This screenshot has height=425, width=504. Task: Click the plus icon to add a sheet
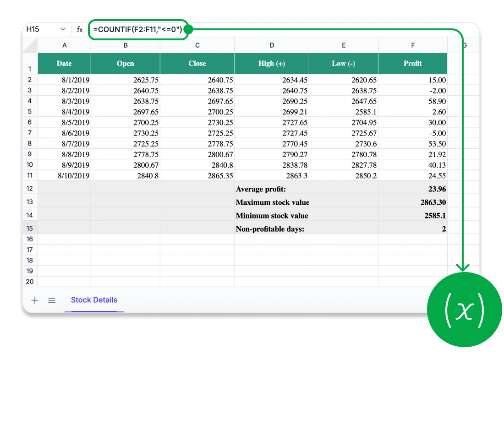click(35, 300)
